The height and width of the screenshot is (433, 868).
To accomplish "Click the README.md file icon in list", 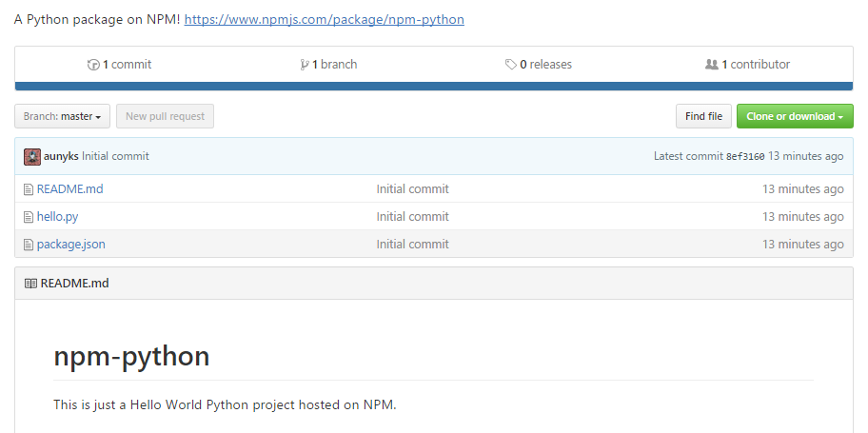I will (x=29, y=189).
